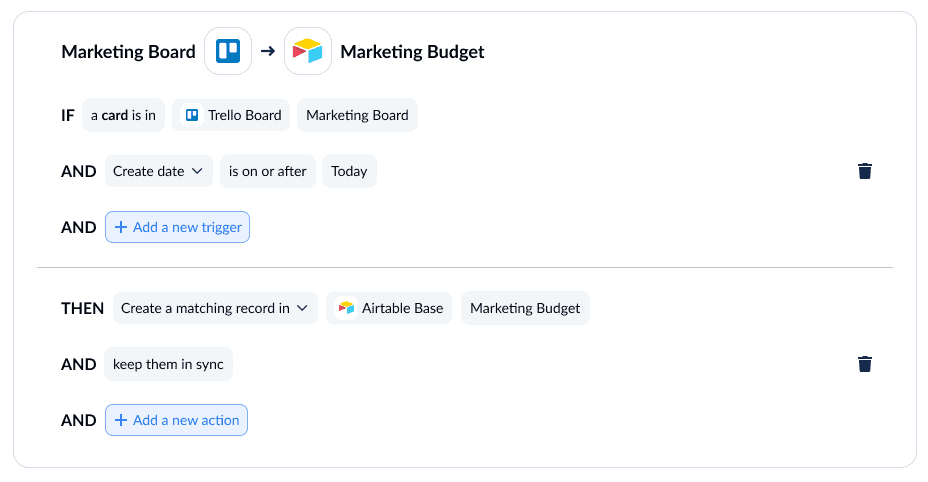928x482 pixels.
Task: Expand the Create a matching record in dropdown
Action: (215, 308)
